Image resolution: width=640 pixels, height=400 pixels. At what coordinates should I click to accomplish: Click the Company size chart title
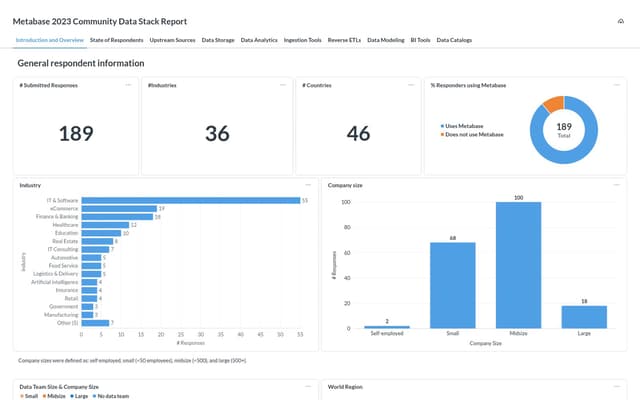[x=345, y=185]
